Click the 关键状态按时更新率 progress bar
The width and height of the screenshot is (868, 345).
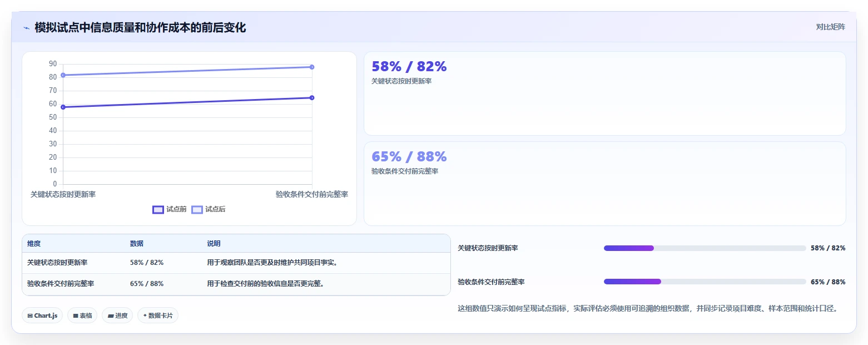tap(705, 248)
